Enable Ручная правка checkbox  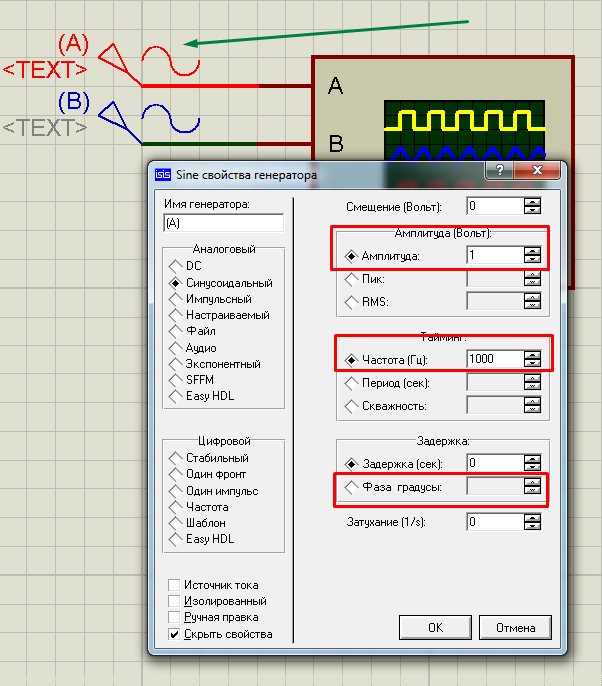[x=174, y=617]
